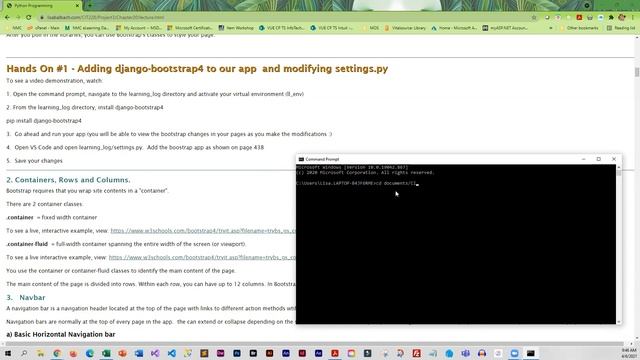
Task: Open the Windows Start menu
Action: coord(8,353)
